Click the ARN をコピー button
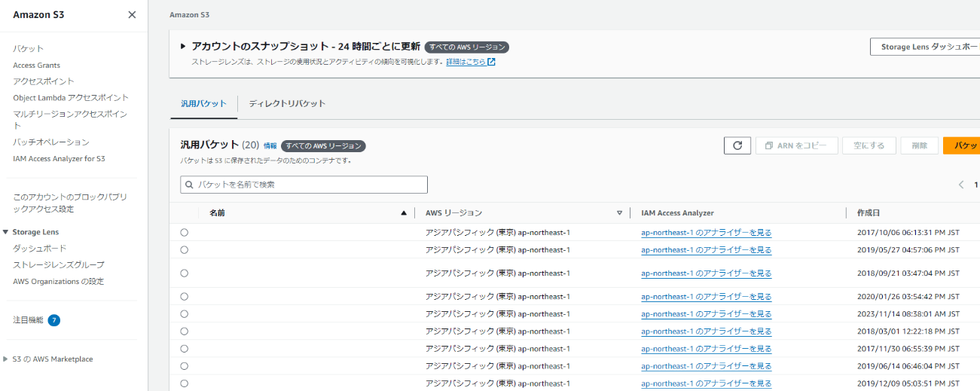Image resolution: width=980 pixels, height=391 pixels. pos(796,145)
